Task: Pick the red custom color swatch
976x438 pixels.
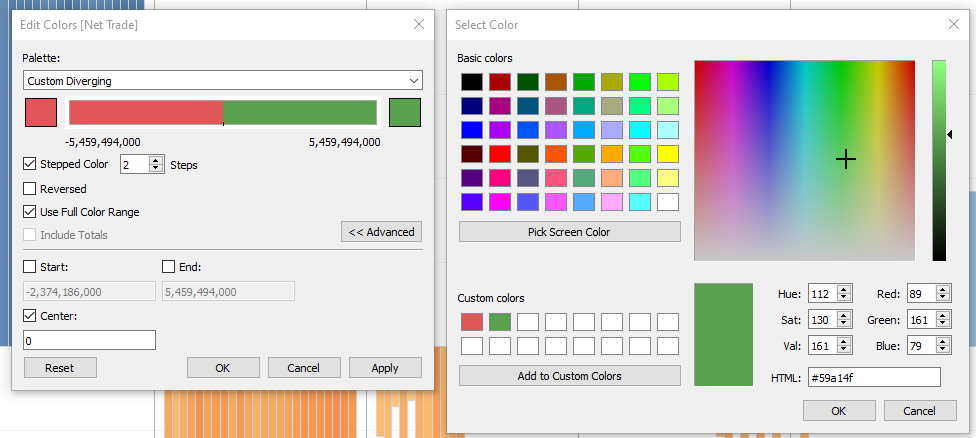Action: click(x=471, y=322)
